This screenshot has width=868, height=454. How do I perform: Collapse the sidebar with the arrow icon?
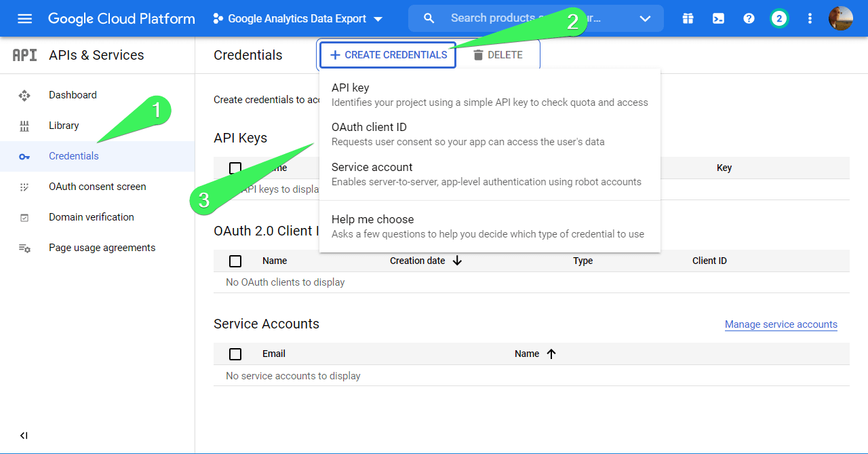[24, 436]
